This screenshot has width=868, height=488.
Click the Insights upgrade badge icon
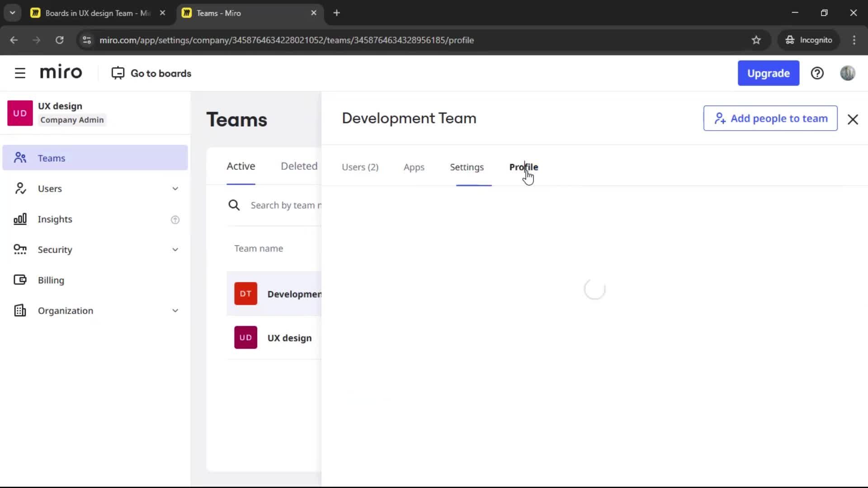tap(175, 220)
